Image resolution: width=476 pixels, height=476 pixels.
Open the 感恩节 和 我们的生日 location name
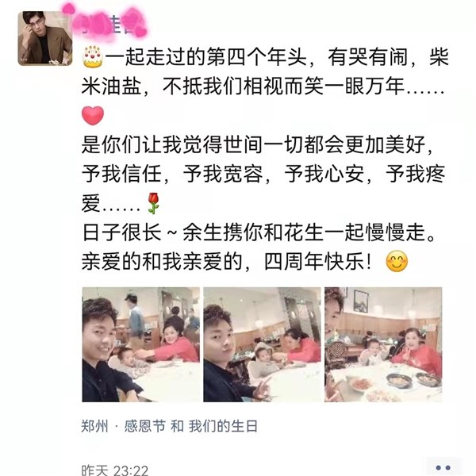tap(190, 426)
